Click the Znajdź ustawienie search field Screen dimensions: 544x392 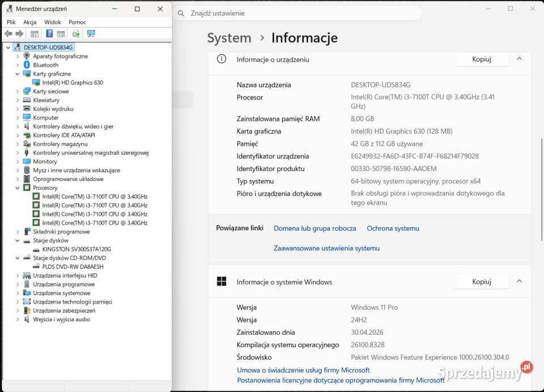299,14
